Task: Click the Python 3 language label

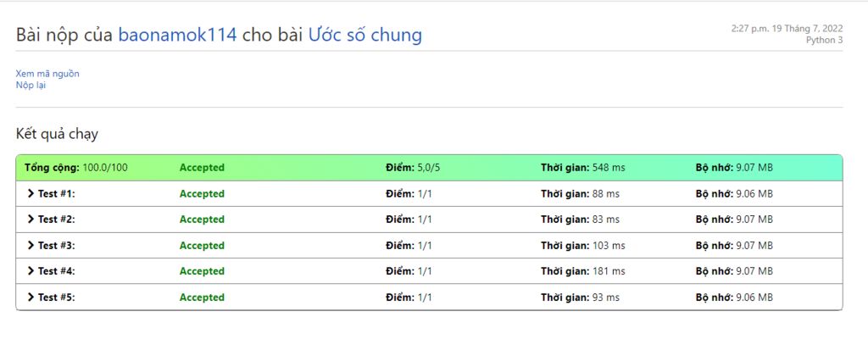Action: pos(824,40)
